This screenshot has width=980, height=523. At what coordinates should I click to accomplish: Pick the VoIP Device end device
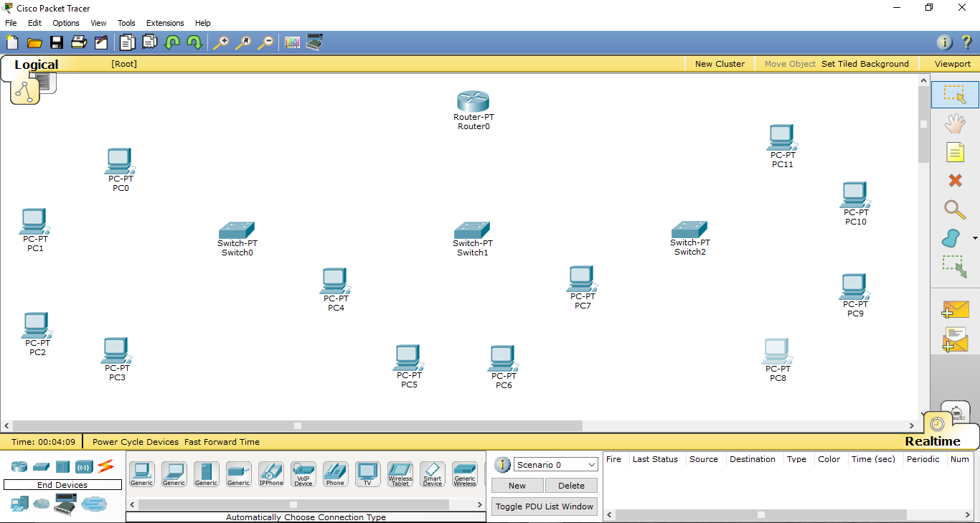303,474
